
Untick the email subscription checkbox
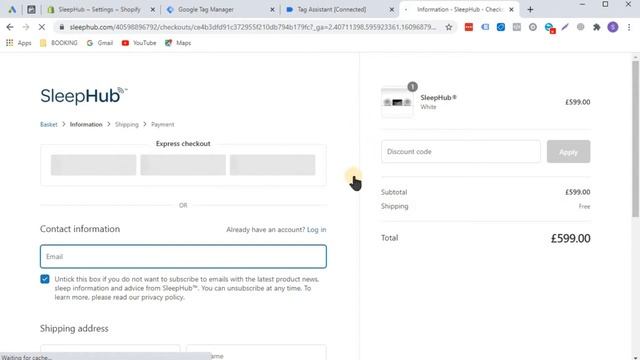[x=45, y=279]
